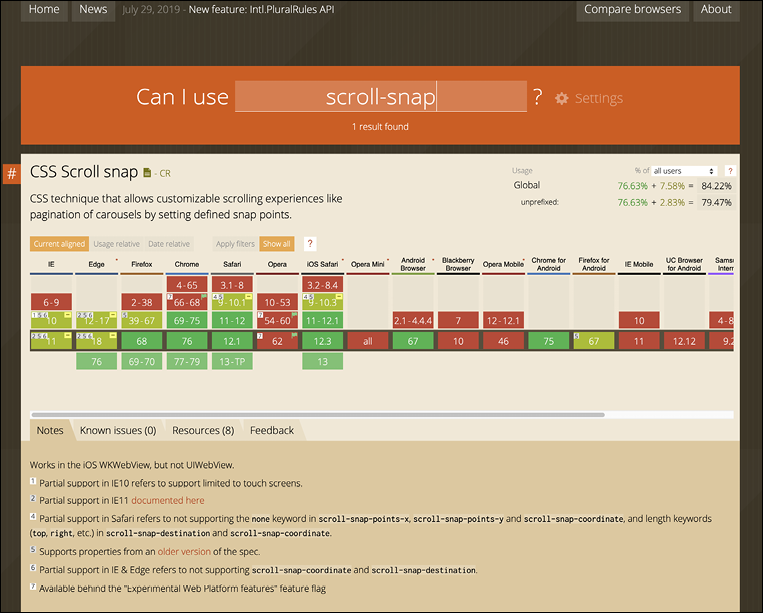Open the all users dropdown
Viewport: 764px width, 614px height.
[684, 171]
